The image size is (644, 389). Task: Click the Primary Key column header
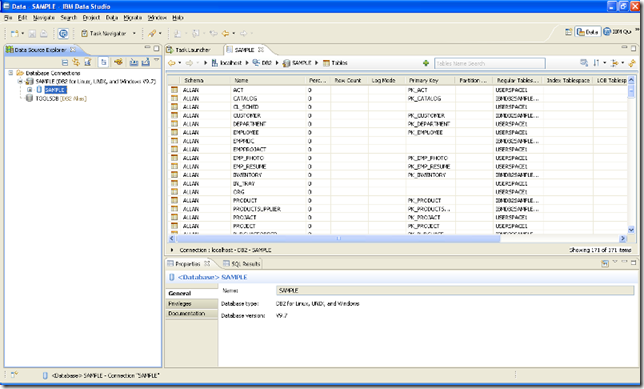pyautogui.click(x=430, y=81)
